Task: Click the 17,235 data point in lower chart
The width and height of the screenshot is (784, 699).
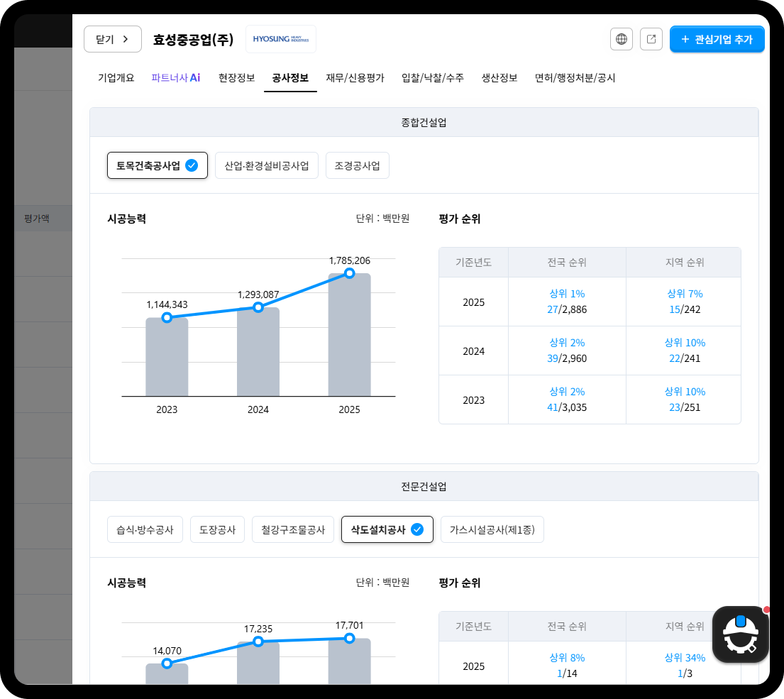Action: 258,642
